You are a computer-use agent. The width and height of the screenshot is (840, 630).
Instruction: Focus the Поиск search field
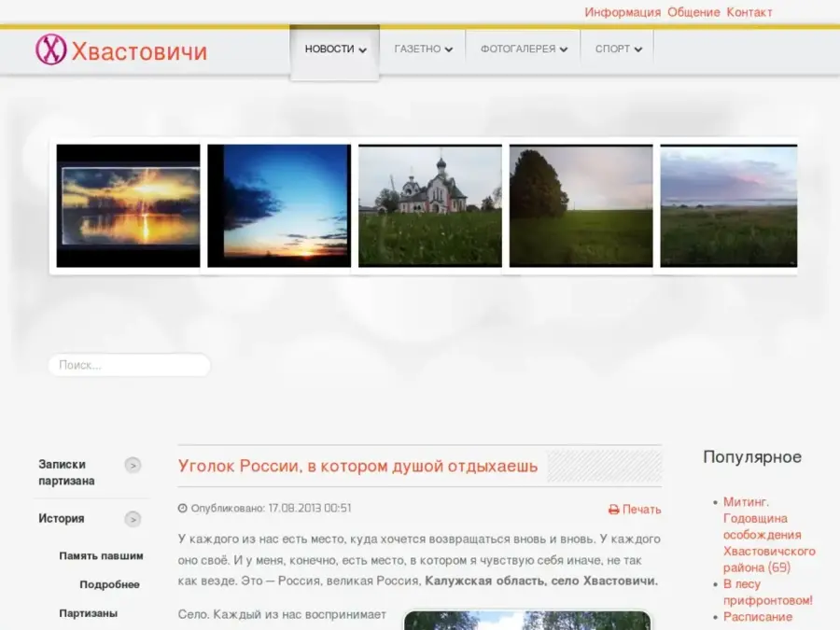click(130, 365)
